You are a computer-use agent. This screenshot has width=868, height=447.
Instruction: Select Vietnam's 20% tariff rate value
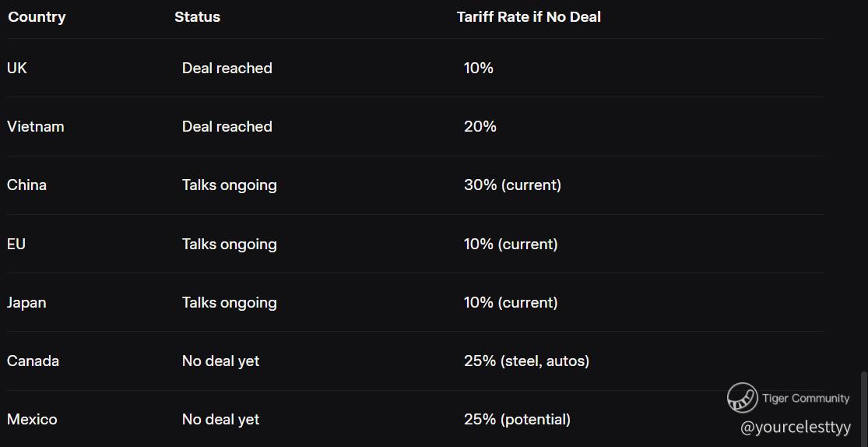tap(480, 127)
